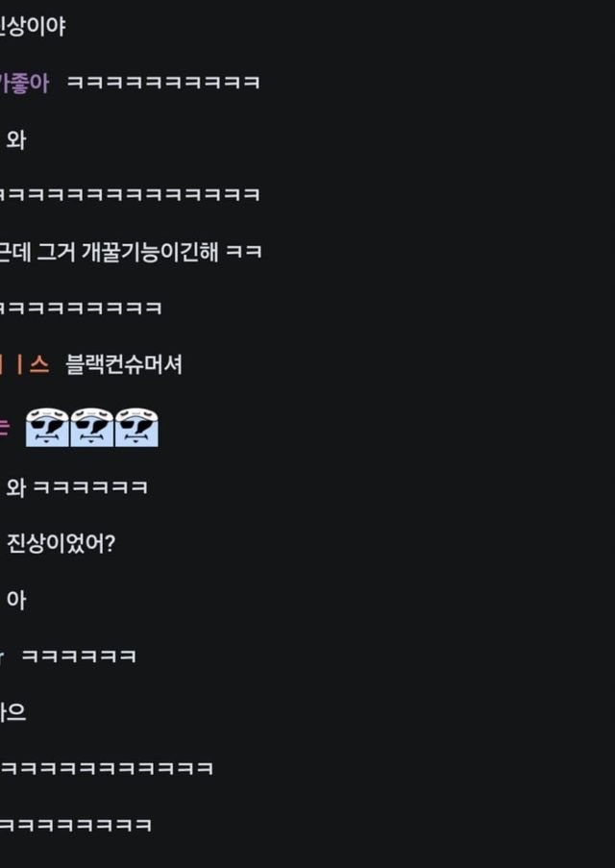Open the blue username before the ㅋㅋㅋㅋㅋㅋㅋ line
The image size is (615, 868).
coord(2,657)
